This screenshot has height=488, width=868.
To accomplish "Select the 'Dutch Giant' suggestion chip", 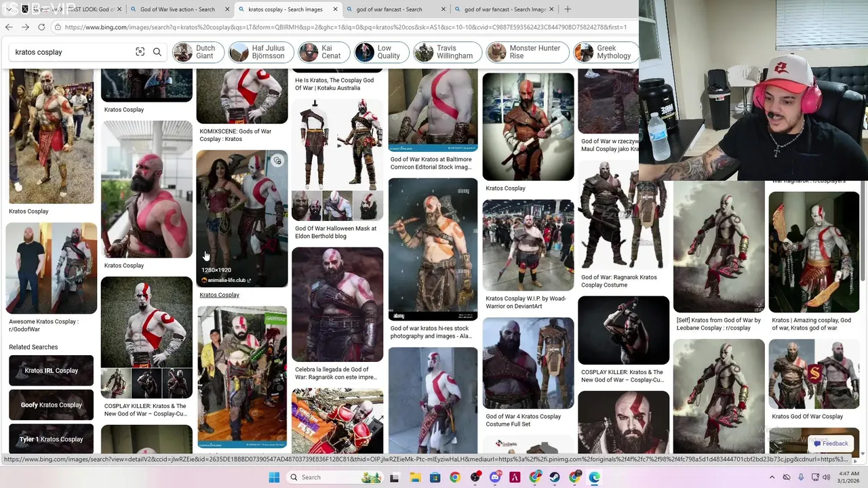I will pos(197,52).
